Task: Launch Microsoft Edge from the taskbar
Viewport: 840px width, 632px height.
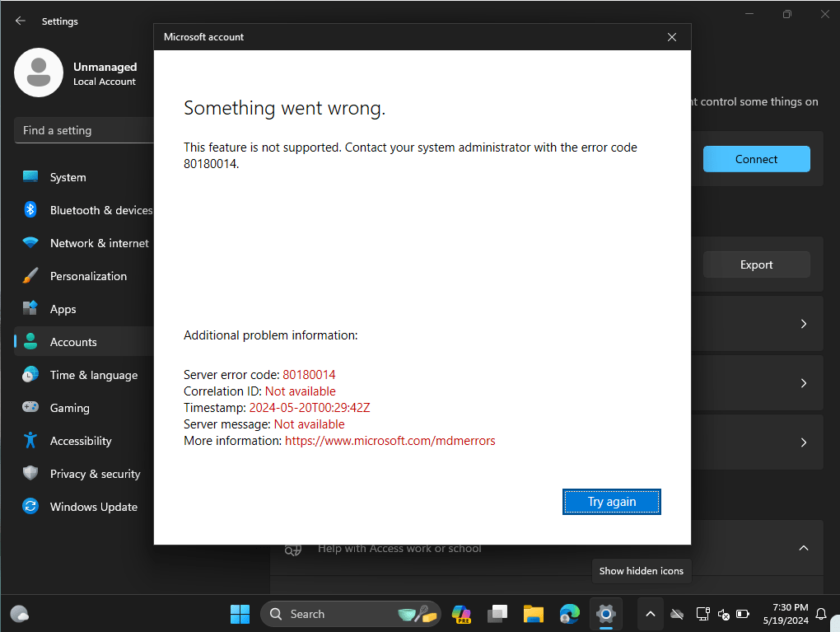Action: [x=569, y=614]
